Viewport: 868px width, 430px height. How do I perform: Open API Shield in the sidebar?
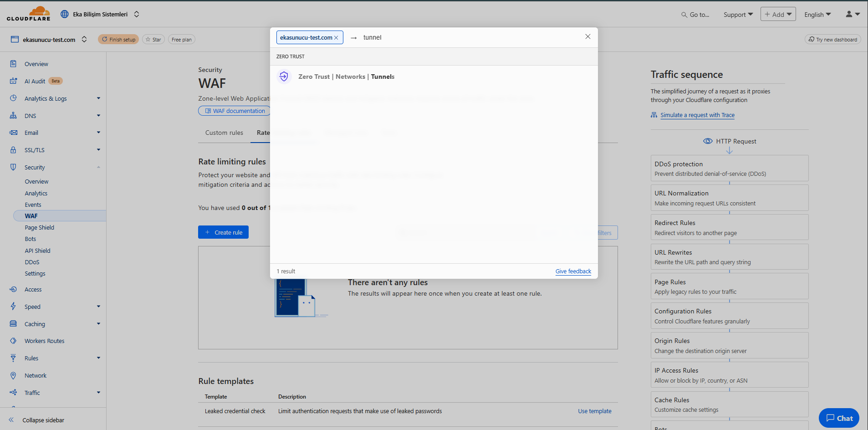pyautogui.click(x=37, y=251)
